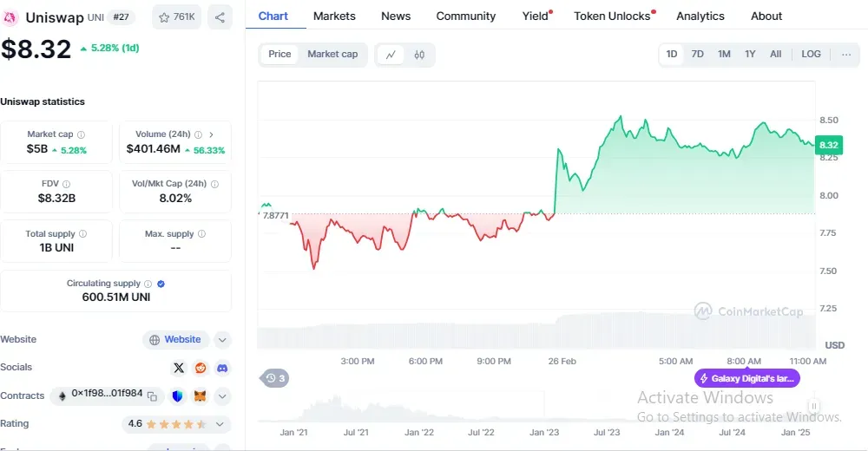
Task: Toggle chart to Market cap view
Action: click(x=332, y=54)
